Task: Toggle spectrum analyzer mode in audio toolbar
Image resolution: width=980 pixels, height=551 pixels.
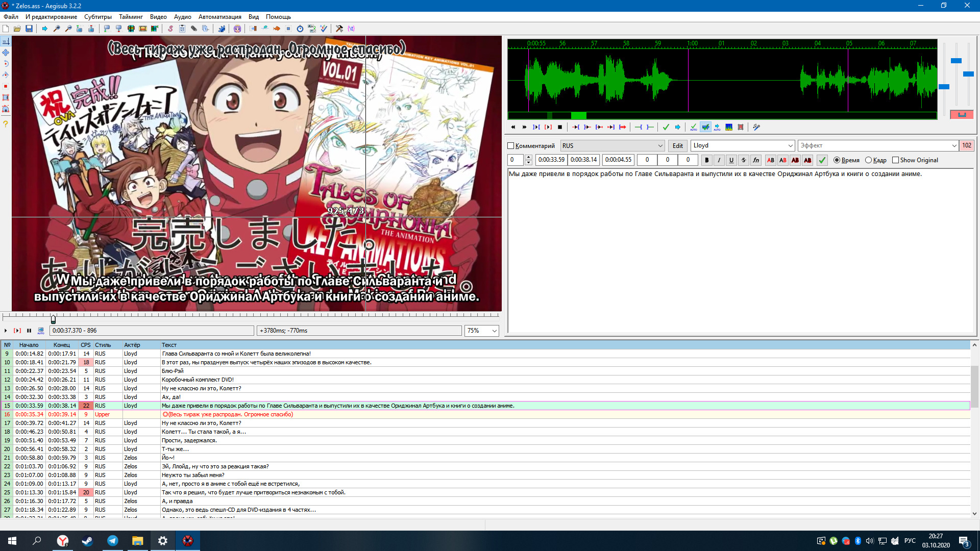Action: click(729, 127)
